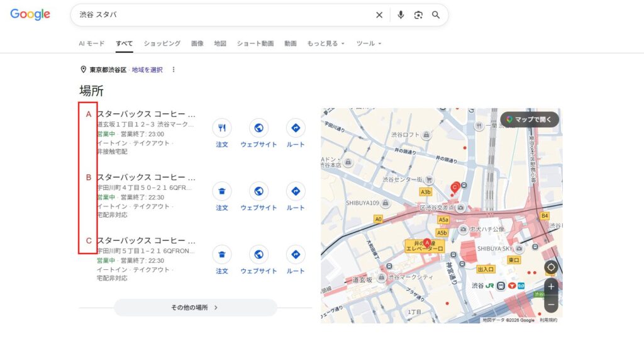Open result B スターバックス コーヒー title
Screen dimensions: 644x341
pos(146,177)
